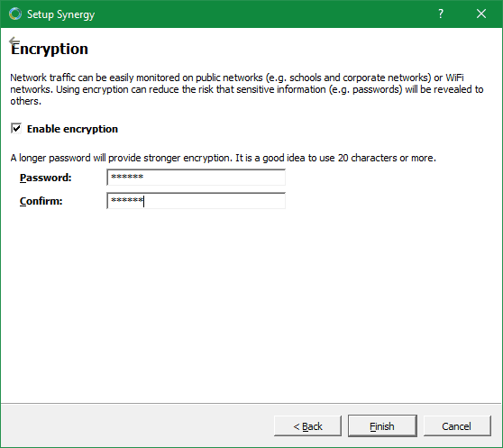Click the 'Setup Synergy' title text

pos(61,14)
